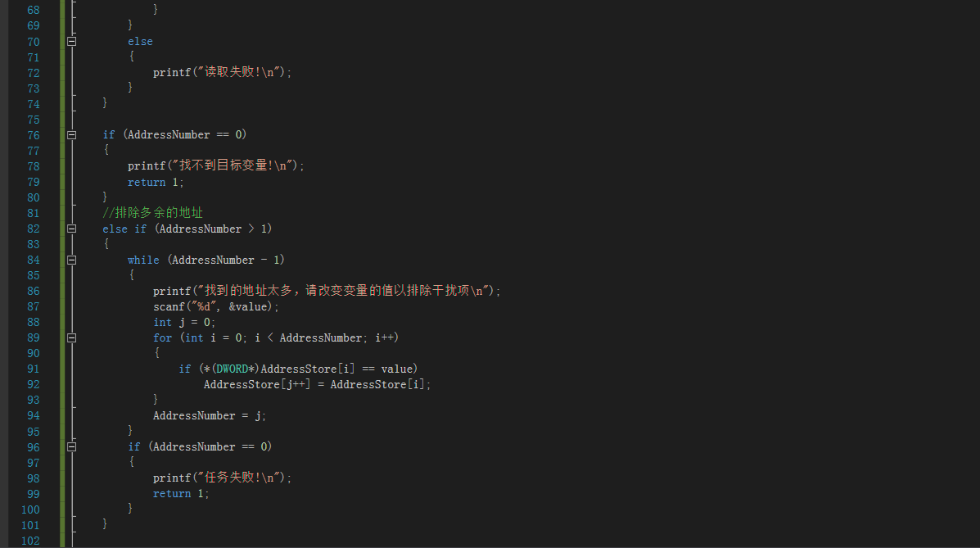Click line number 72 in the gutter
The width and height of the screenshot is (980, 548).
[x=33, y=73]
